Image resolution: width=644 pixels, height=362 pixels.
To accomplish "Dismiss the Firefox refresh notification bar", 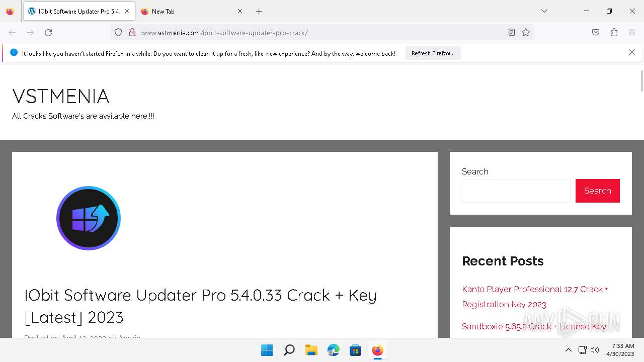I will pyautogui.click(x=632, y=53).
